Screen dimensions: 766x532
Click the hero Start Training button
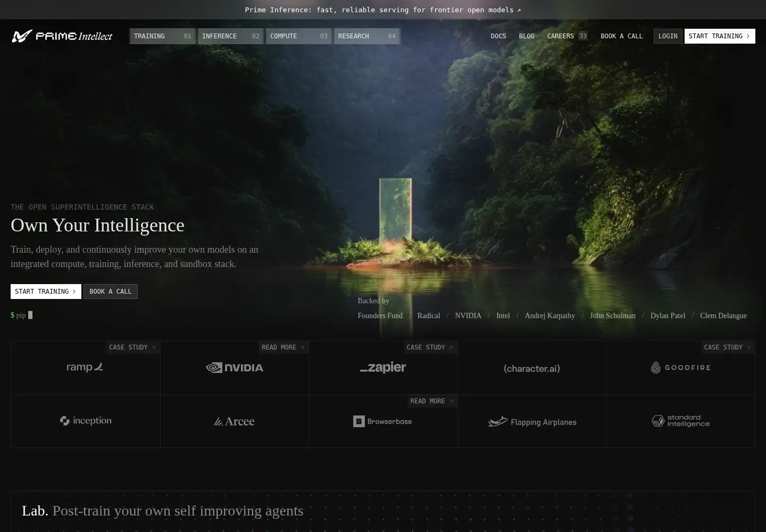46,292
